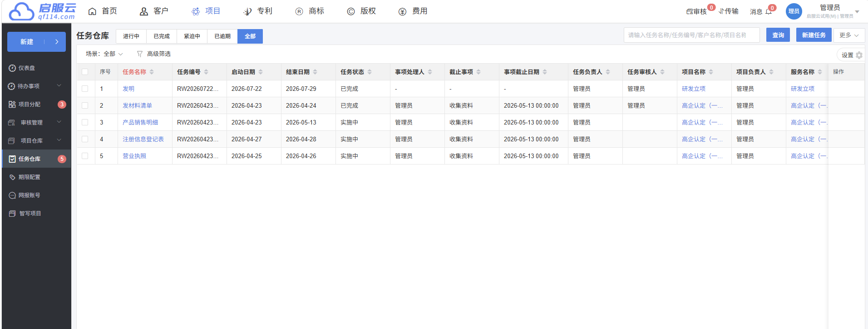Open the user account dropdown arrow
The height and width of the screenshot is (329, 868).
point(857,12)
